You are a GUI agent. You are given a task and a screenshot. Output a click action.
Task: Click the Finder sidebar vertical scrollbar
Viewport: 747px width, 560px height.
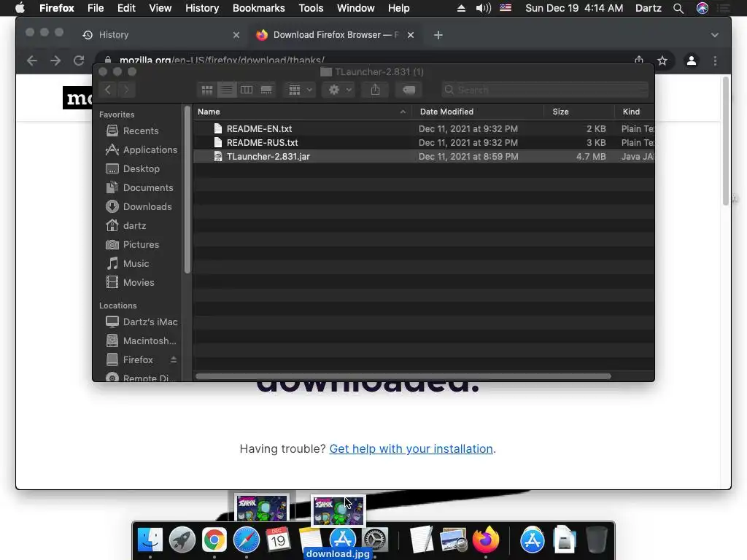click(187, 190)
